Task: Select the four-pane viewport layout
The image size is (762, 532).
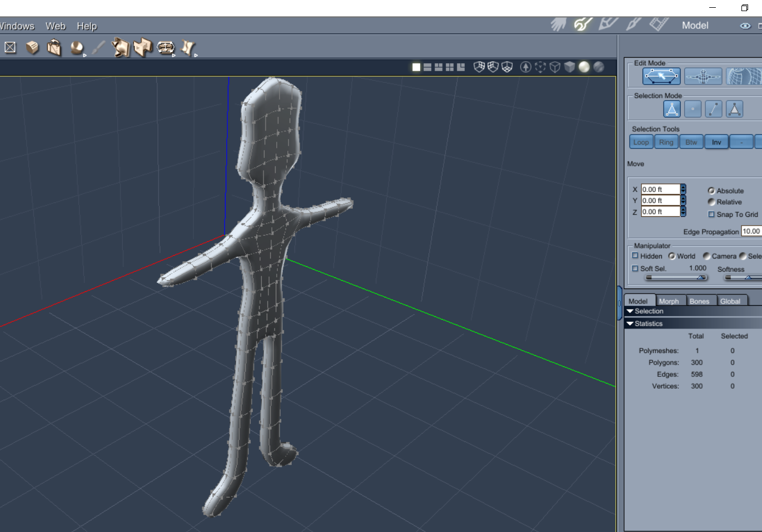Action: point(450,67)
